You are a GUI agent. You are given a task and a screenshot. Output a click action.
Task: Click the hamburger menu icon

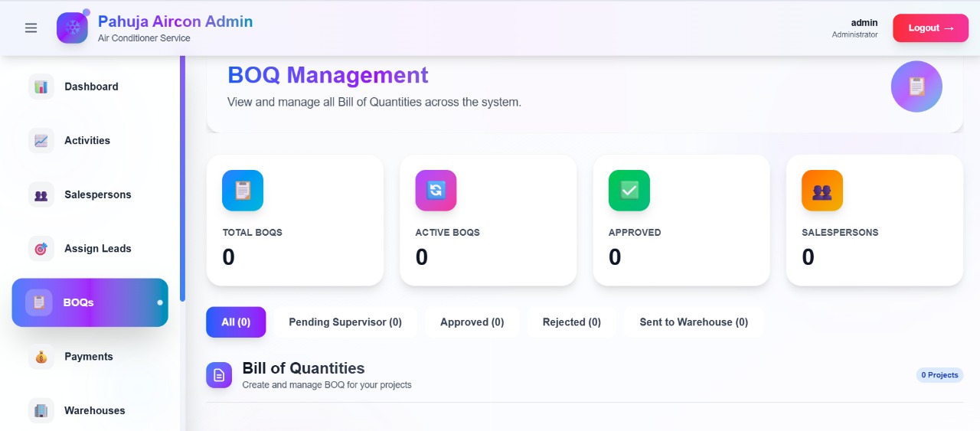[31, 28]
